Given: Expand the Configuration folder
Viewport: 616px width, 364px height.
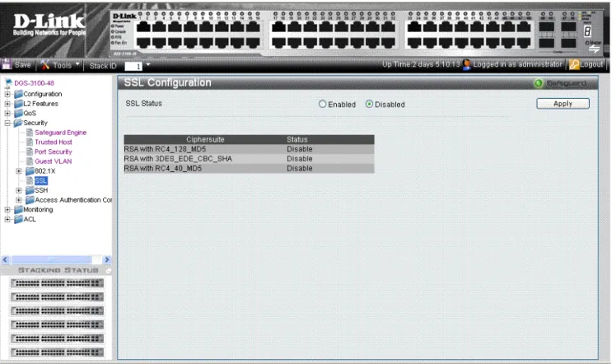Looking at the screenshot, I should coord(7,94).
